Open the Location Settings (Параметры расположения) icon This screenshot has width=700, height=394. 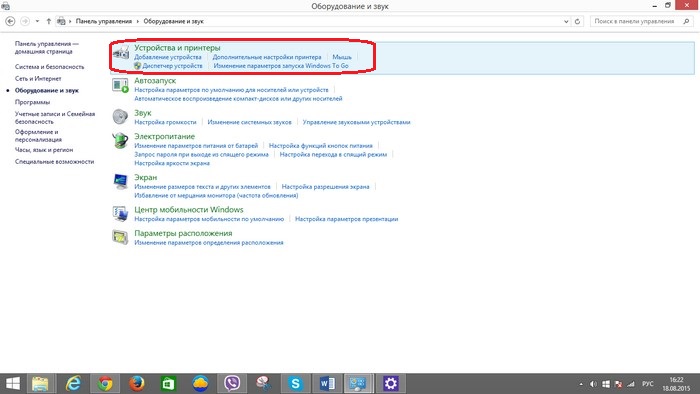tap(121, 237)
